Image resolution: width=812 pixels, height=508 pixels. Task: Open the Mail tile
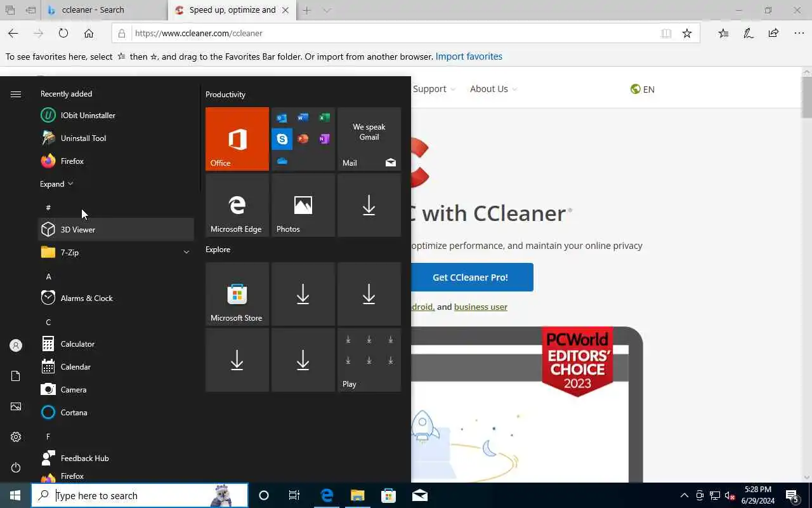pos(369,139)
